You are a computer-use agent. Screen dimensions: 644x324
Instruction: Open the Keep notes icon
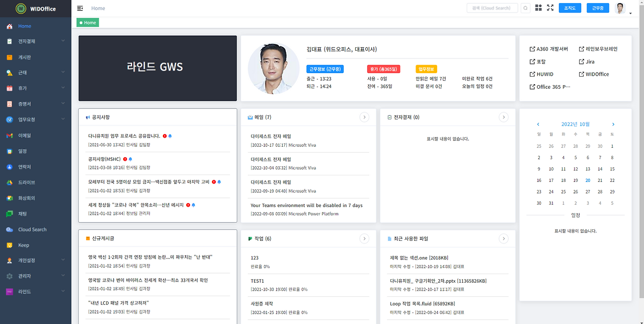[x=9, y=245]
